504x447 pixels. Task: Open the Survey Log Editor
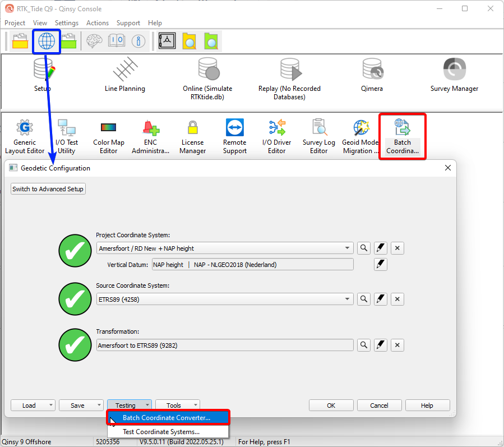318,135
